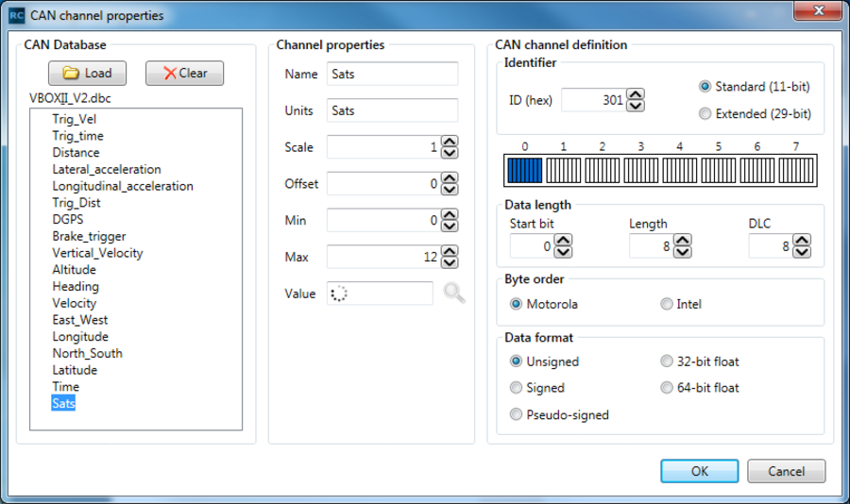Select Extended (29-bit) identifier option

pos(705,114)
